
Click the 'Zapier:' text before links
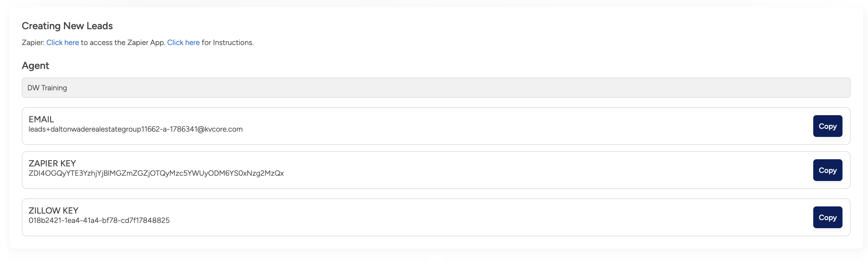(33, 43)
